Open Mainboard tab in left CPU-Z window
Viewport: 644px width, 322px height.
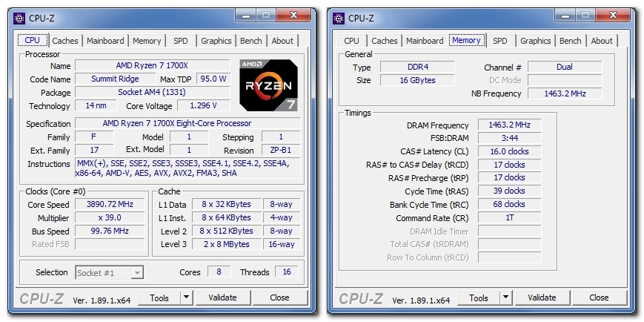coord(105,41)
